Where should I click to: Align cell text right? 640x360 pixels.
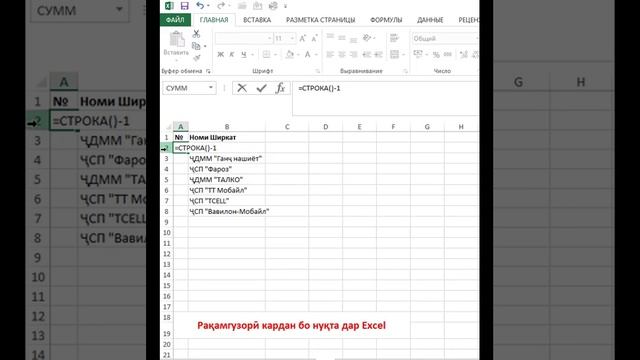coord(354,54)
